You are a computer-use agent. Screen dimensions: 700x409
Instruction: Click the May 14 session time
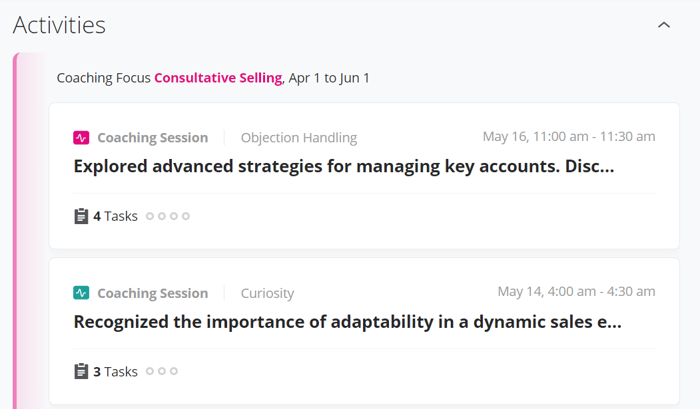click(x=576, y=292)
